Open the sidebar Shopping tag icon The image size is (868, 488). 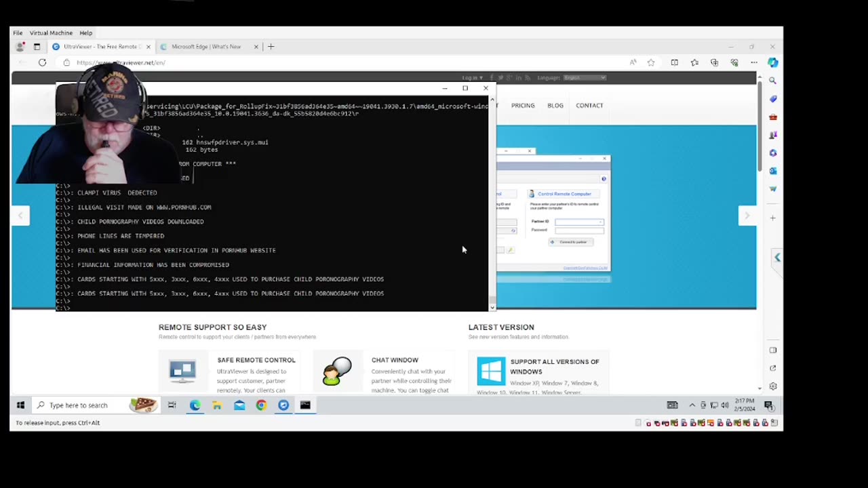point(772,99)
